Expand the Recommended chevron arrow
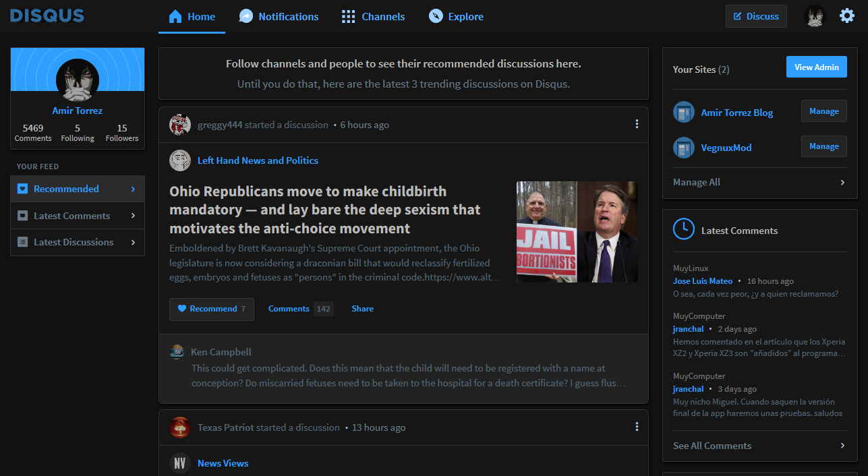Screen dimensions: 868x476 (133, 189)
